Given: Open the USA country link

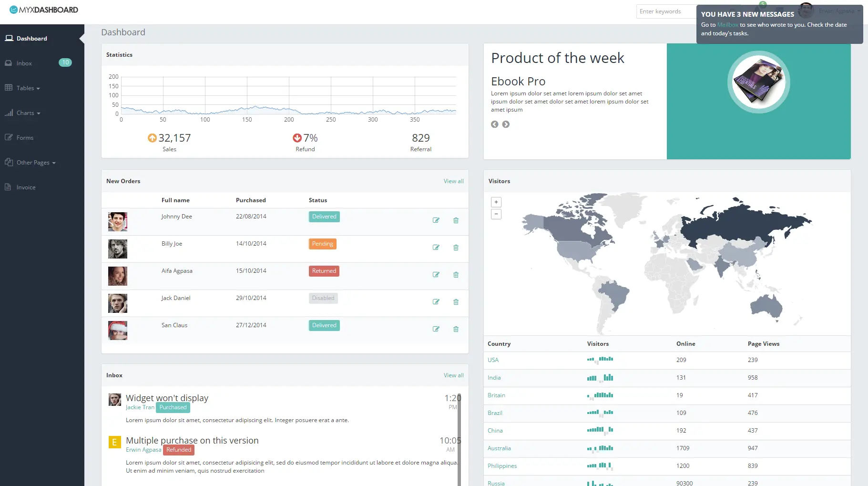Looking at the screenshot, I should pyautogui.click(x=493, y=360).
